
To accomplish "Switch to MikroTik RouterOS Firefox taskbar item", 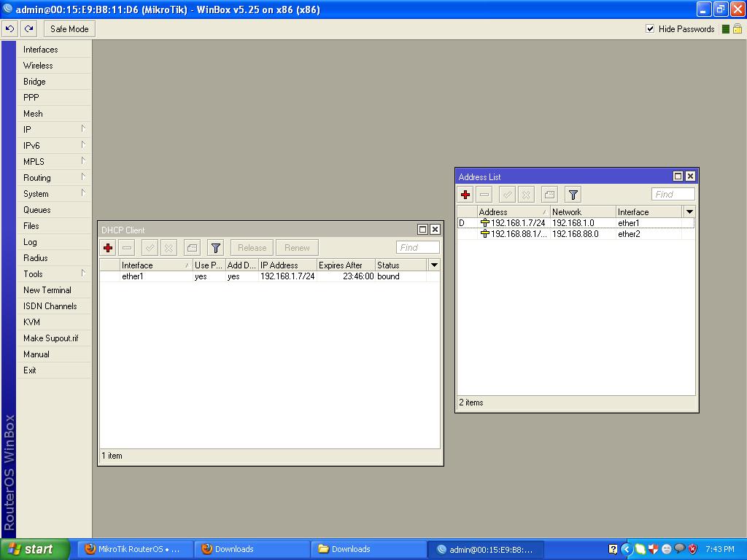I will [x=135, y=549].
